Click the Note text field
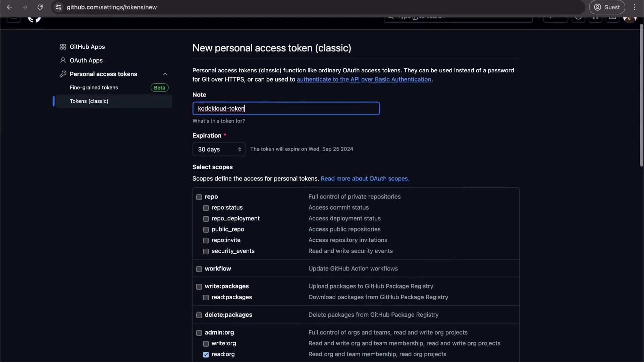This screenshot has height=362, width=644. tap(286, 109)
